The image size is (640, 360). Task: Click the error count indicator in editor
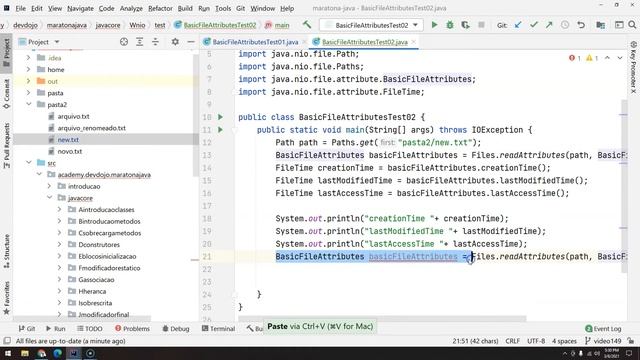click(x=575, y=58)
